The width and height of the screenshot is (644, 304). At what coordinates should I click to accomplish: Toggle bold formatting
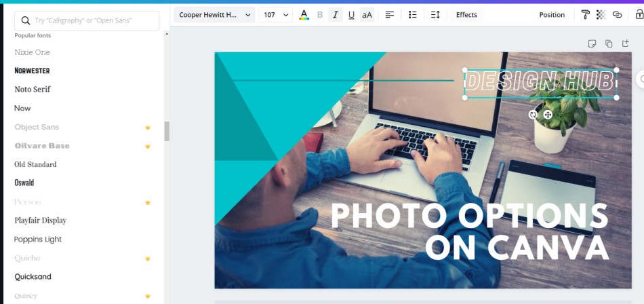point(320,15)
